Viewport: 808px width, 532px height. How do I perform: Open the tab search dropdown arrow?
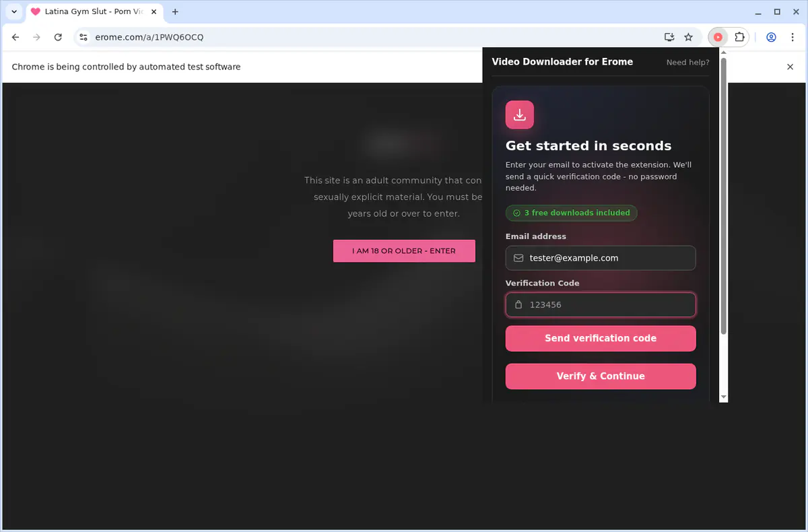point(13,11)
